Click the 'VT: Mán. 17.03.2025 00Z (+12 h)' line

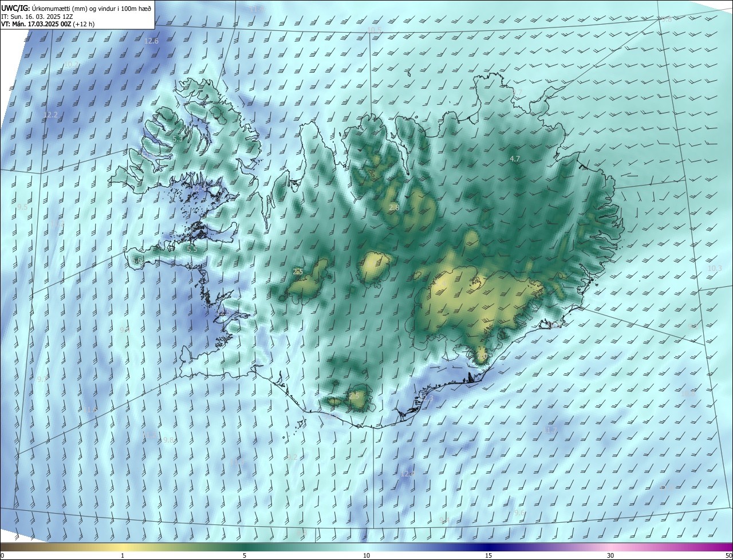48,24
